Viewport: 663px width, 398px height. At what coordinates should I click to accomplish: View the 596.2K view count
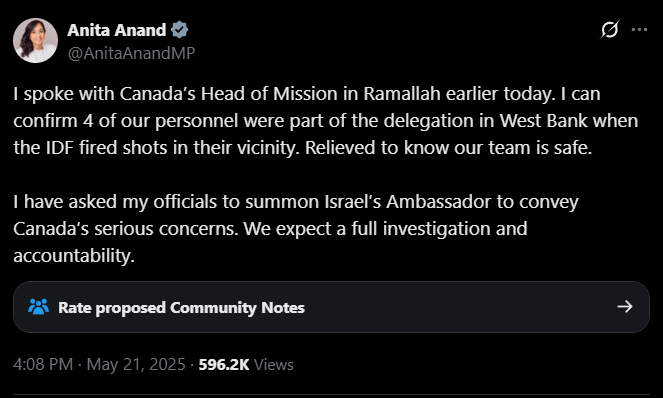pyautogui.click(x=224, y=365)
